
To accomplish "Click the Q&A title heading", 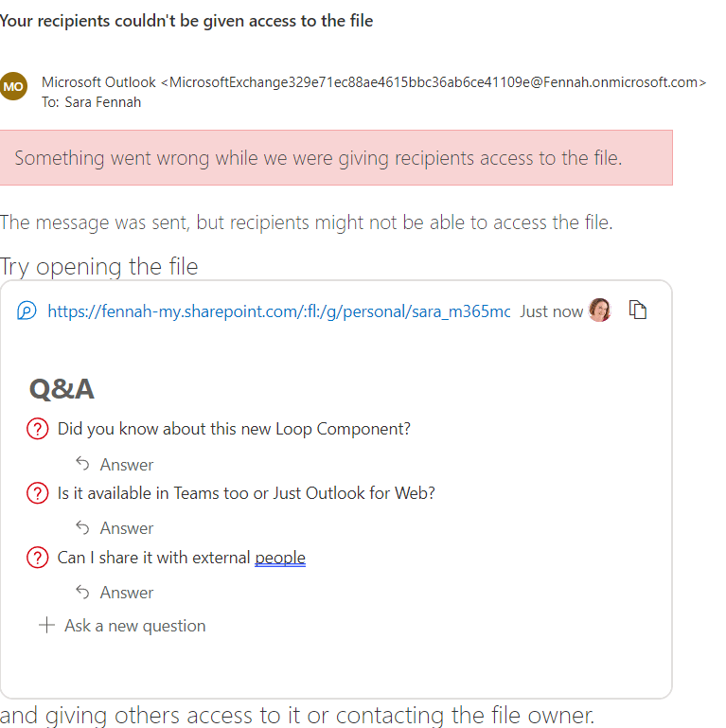I will click(62, 389).
